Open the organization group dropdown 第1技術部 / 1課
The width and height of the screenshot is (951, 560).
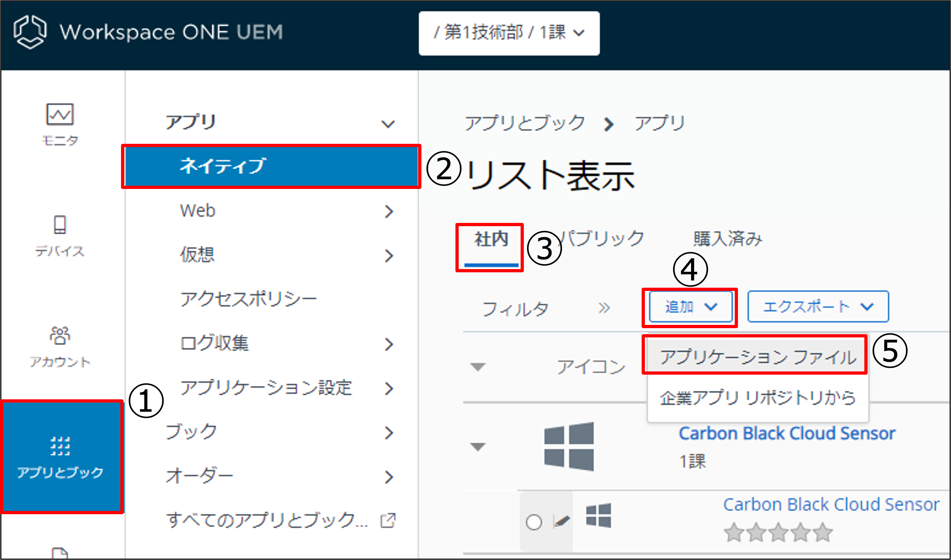tap(509, 33)
